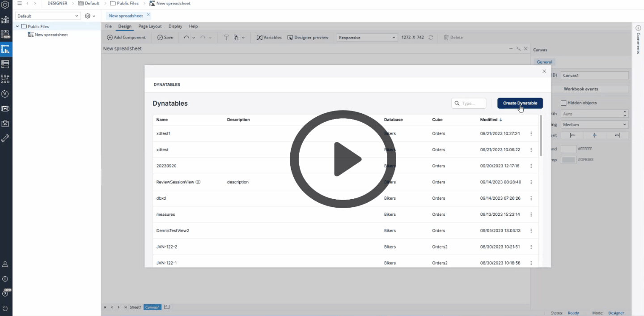
Task: Click the undo arrow icon
Action: pyautogui.click(x=186, y=38)
